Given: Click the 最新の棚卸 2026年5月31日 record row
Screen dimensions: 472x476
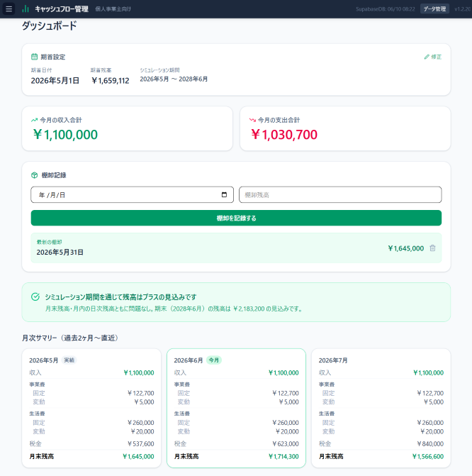Looking at the screenshot, I should (236, 248).
